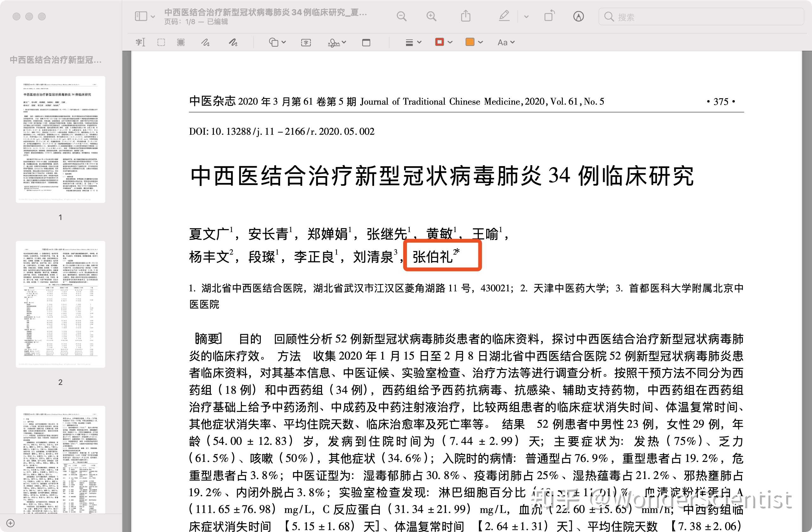Select the third page thumbnail in sidebar

point(61,459)
